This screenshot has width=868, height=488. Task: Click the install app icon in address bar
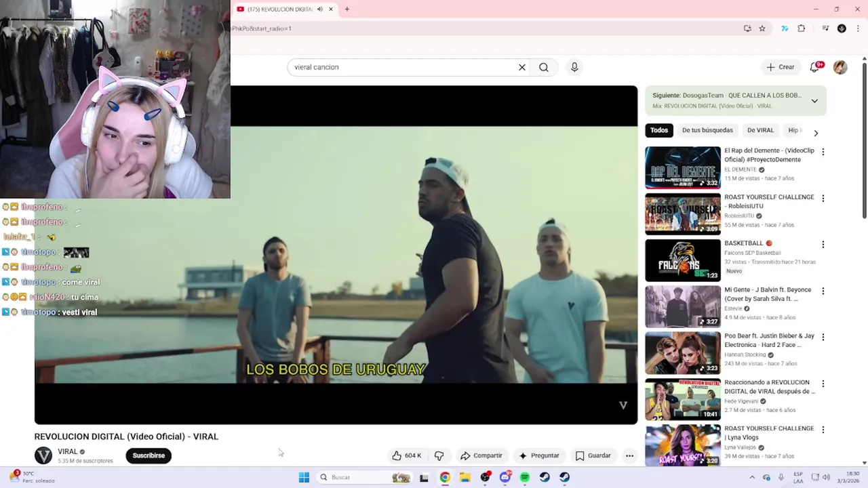pyautogui.click(x=747, y=28)
